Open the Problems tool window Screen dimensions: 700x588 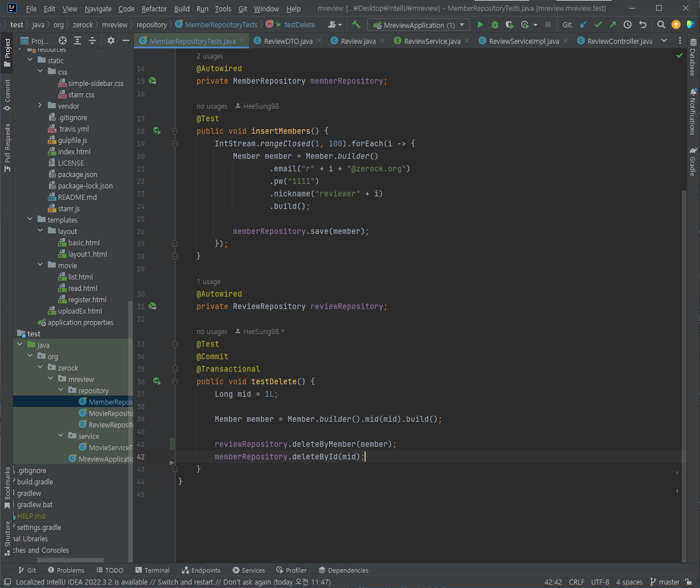point(66,570)
